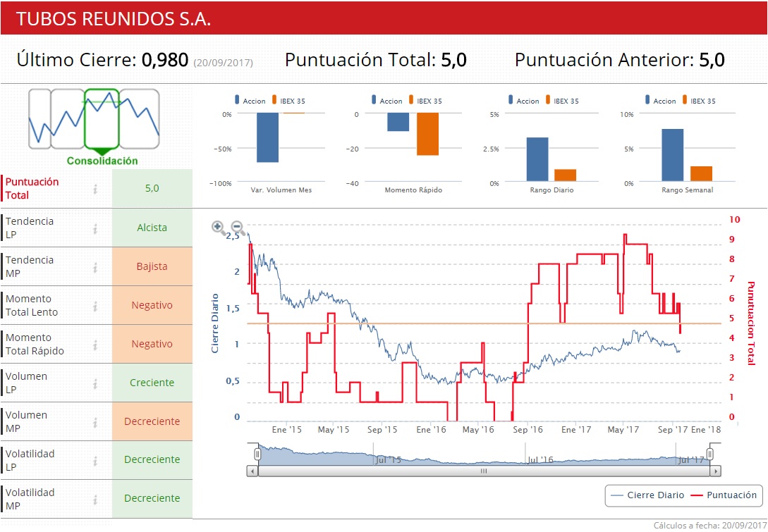
Task: Open info icon for Momento Total Lento row
Action: point(95,305)
